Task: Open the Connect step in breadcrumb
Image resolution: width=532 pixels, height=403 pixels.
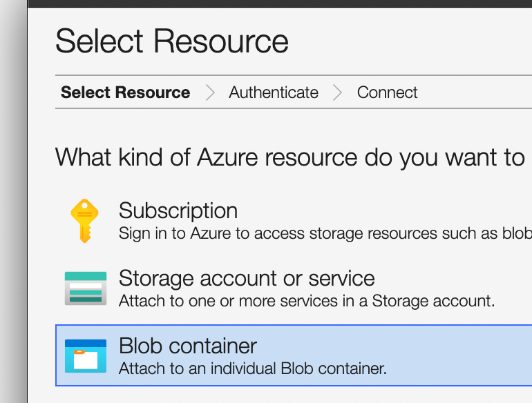Action: click(387, 92)
